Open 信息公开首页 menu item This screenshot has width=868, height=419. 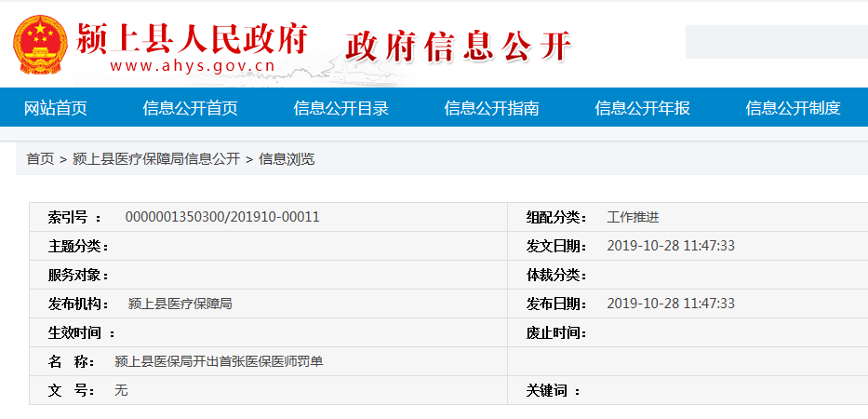[x=190, y=108]
